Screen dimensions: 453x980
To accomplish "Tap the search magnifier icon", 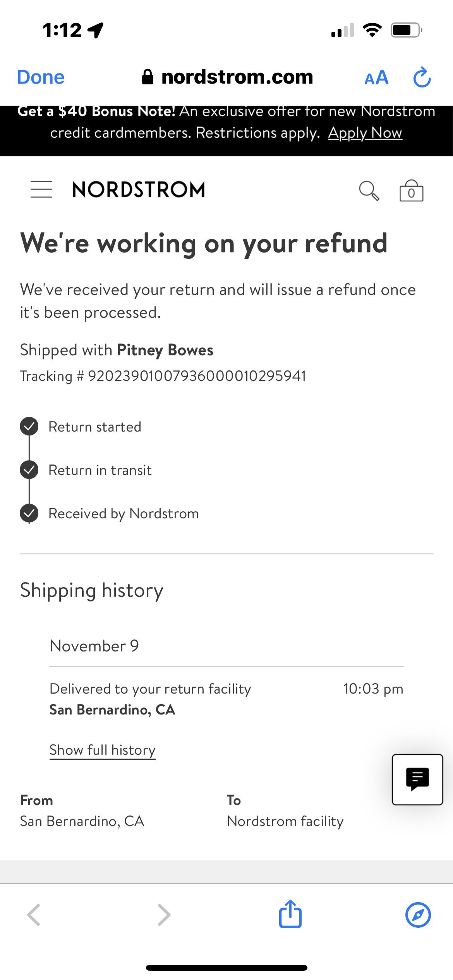I will click(x=369, y=190).
